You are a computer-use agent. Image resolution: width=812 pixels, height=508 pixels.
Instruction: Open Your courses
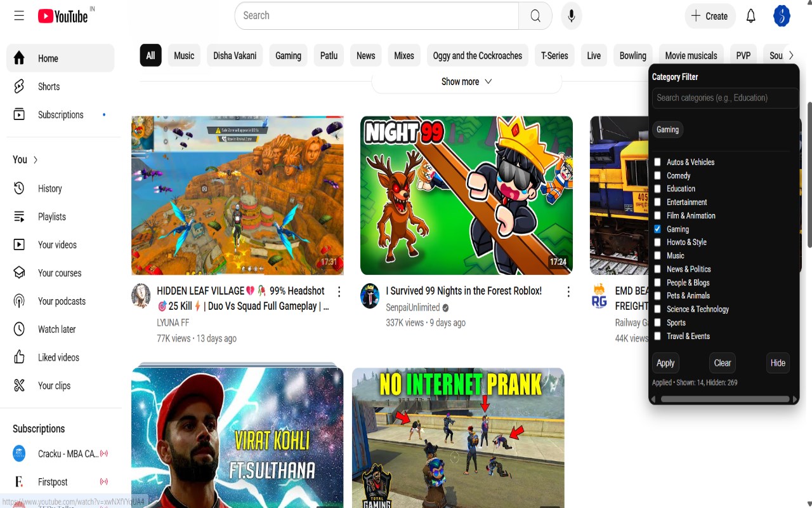[60, 273]
